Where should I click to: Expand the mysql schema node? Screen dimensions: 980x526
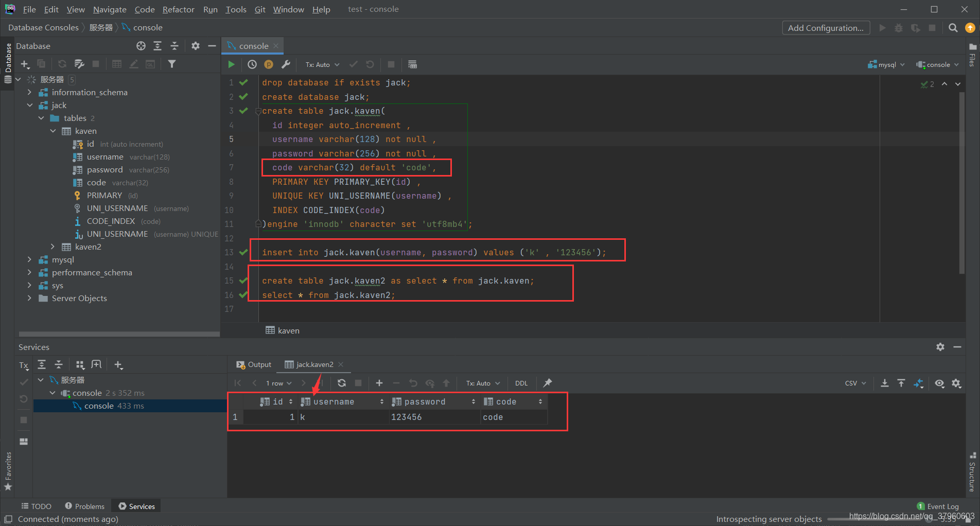(x=30, y=259)
